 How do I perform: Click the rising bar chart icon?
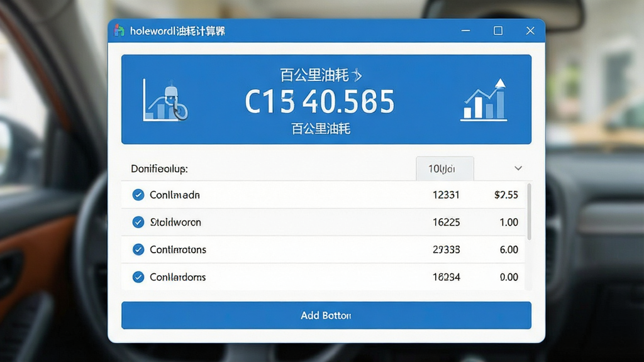coord(484,100)
